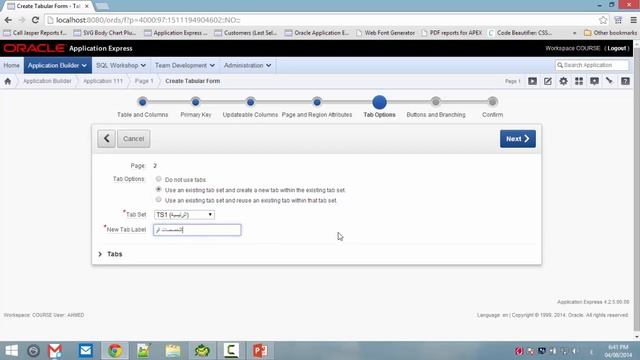Click the Search Application field

pyautogui.click(x=592, y=65)
